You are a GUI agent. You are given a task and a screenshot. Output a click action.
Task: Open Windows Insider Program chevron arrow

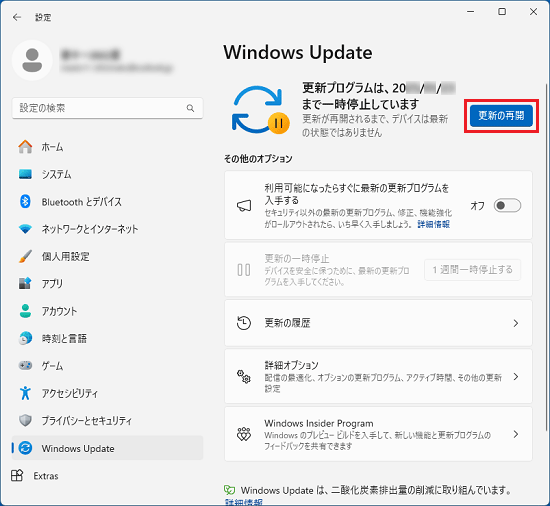tap(516, 434)
